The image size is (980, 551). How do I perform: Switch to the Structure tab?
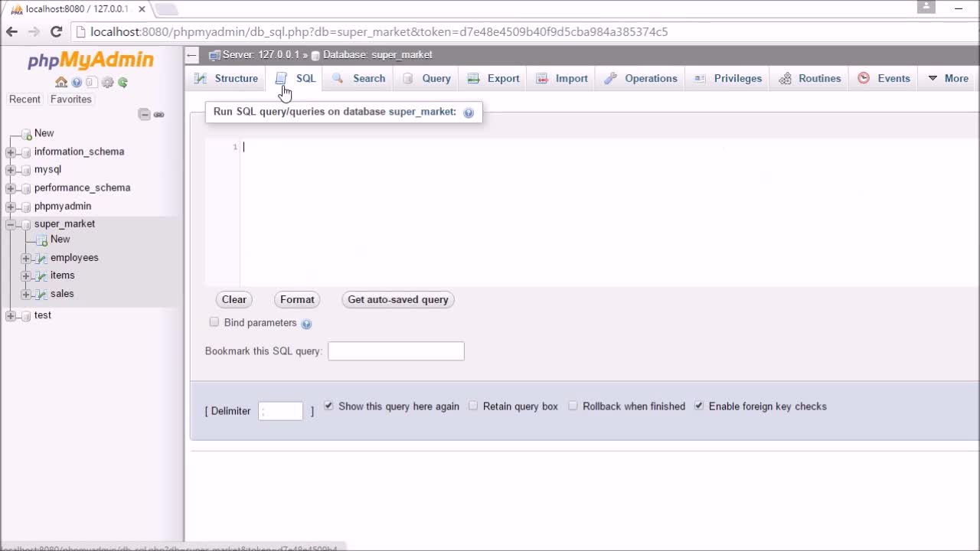[x=227, y=78]
